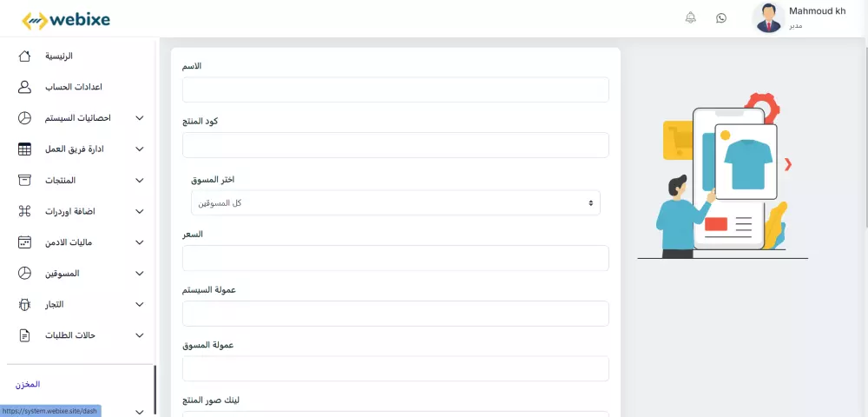Click the box icon beside المنتجات
868x417 pixels.
pos(24,180)
